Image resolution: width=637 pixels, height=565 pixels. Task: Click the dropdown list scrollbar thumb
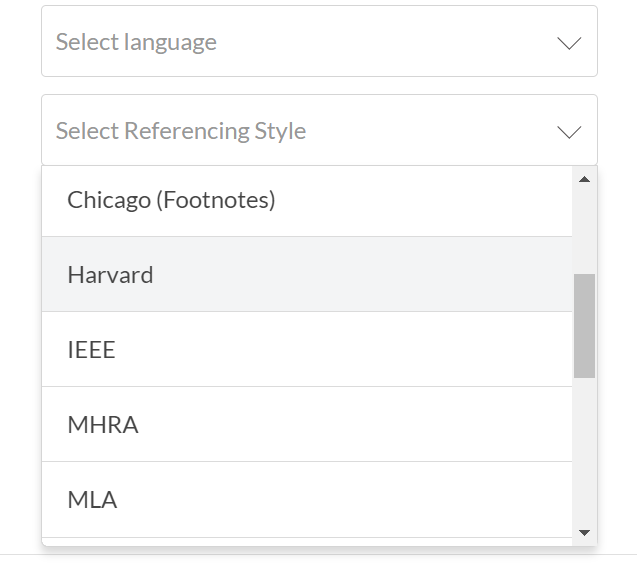(584, 326)
